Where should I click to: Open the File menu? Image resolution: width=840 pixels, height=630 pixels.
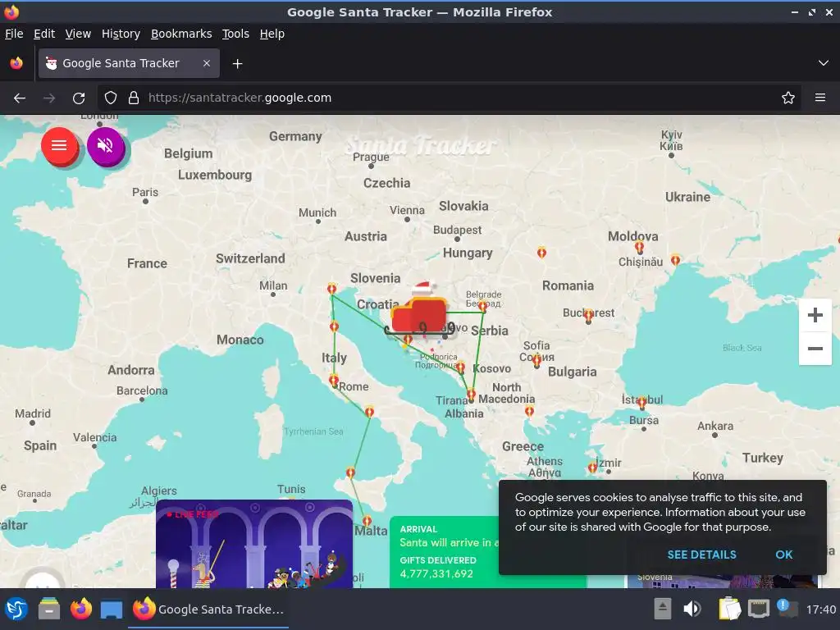point(14,34)
